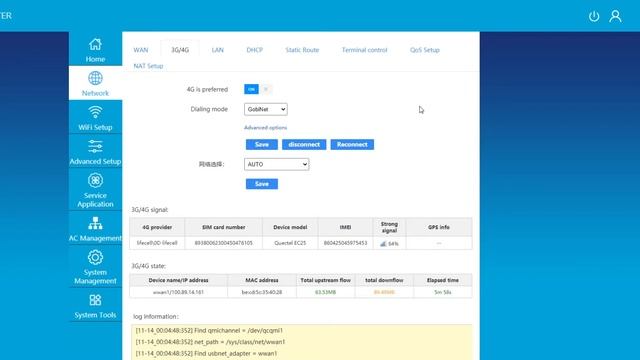640x360 pixels.
Task: Click the MAC address value cell
Action: pyautogui.click(x=262, y=292)
